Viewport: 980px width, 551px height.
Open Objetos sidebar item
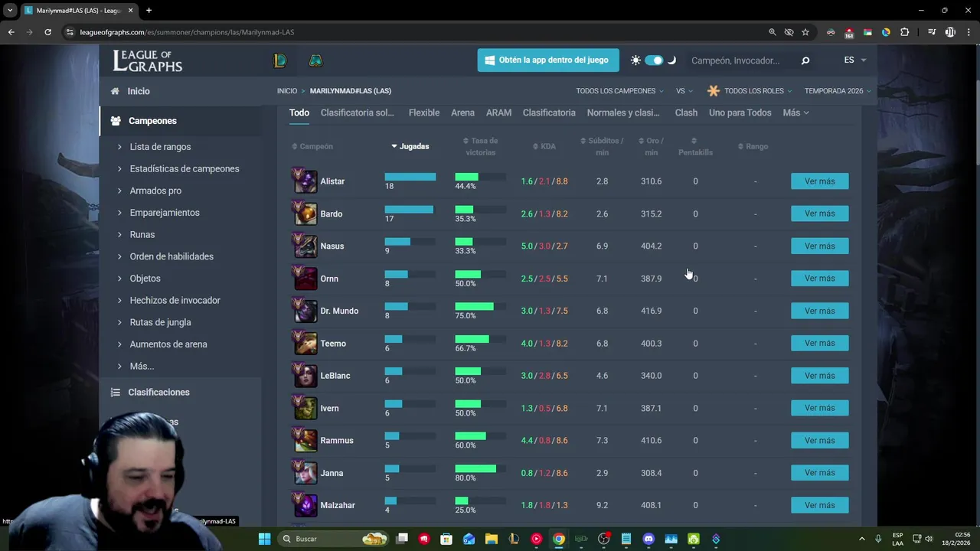[x=145, y=279]
